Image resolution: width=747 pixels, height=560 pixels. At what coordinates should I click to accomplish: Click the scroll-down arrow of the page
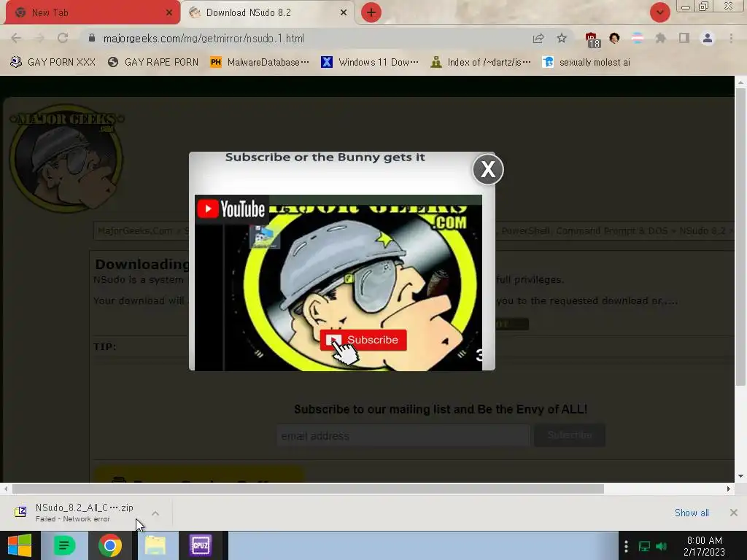pyautogui.click(x=740, y=475)
